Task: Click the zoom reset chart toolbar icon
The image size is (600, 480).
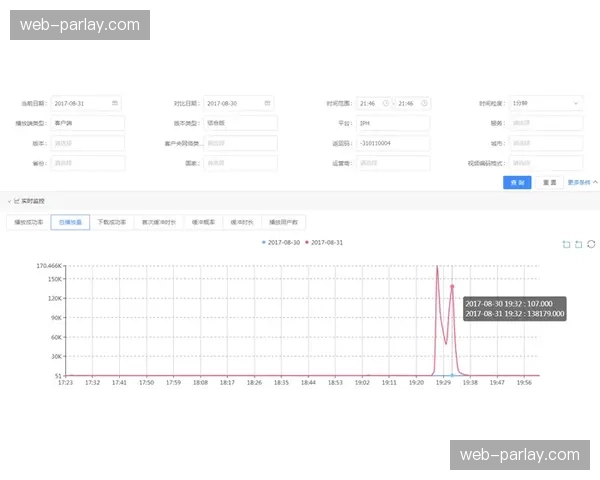Action: pos(578,243)
